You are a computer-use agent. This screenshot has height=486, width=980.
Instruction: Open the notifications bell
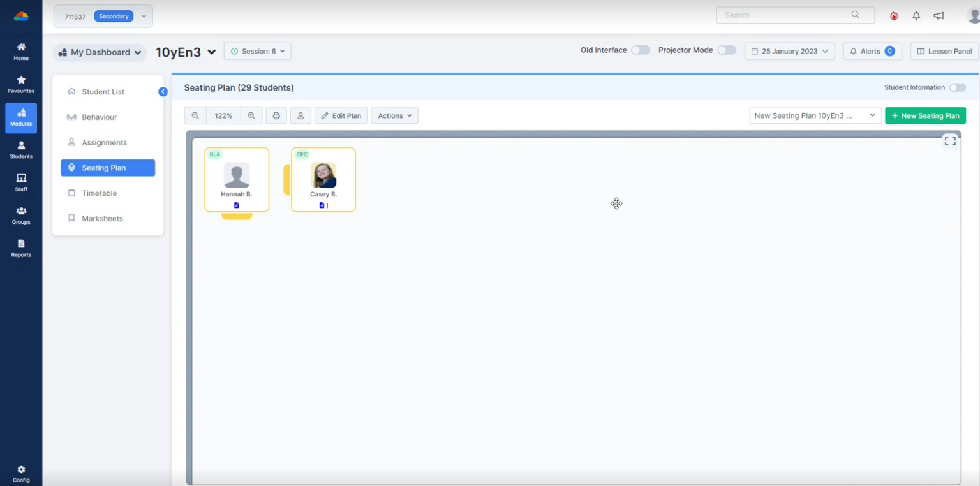(x=916, y=15)
